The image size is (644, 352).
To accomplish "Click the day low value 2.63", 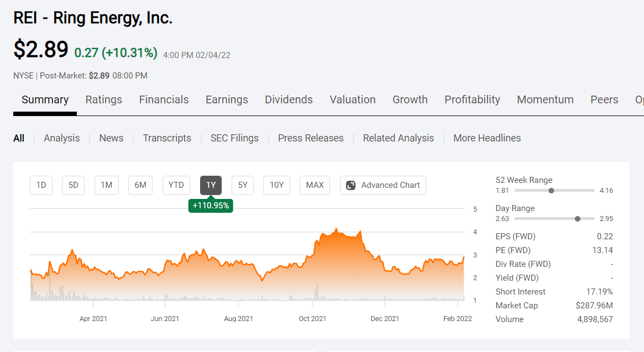I will point(502,219).
